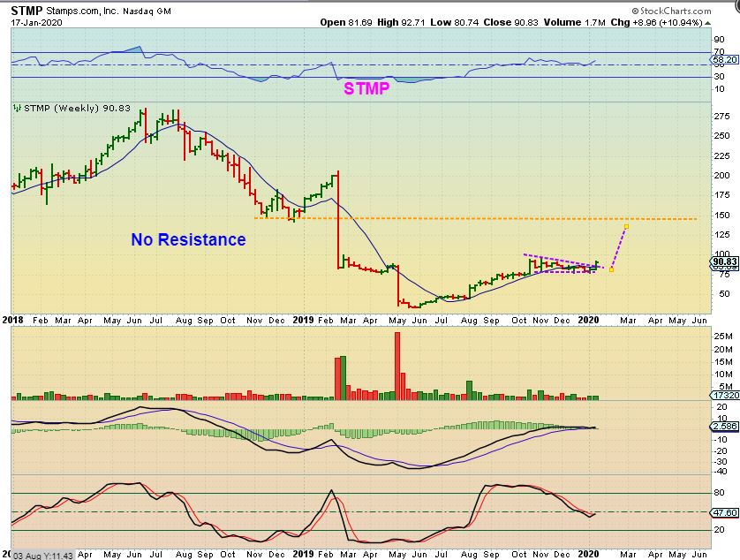Image resolution: width=740 pixels, height=560 pixels.
Task: Click the orange dashed 150 resistance line
Action: (475, 219)
